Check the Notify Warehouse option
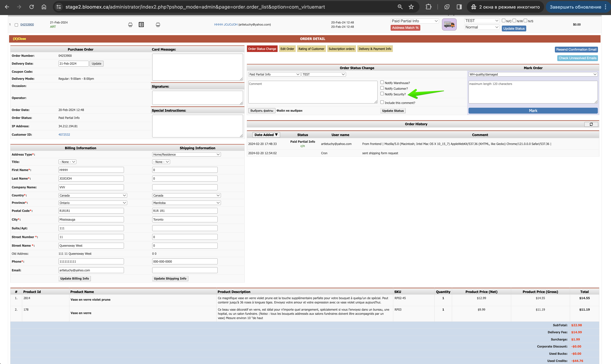 coord(382,82)
